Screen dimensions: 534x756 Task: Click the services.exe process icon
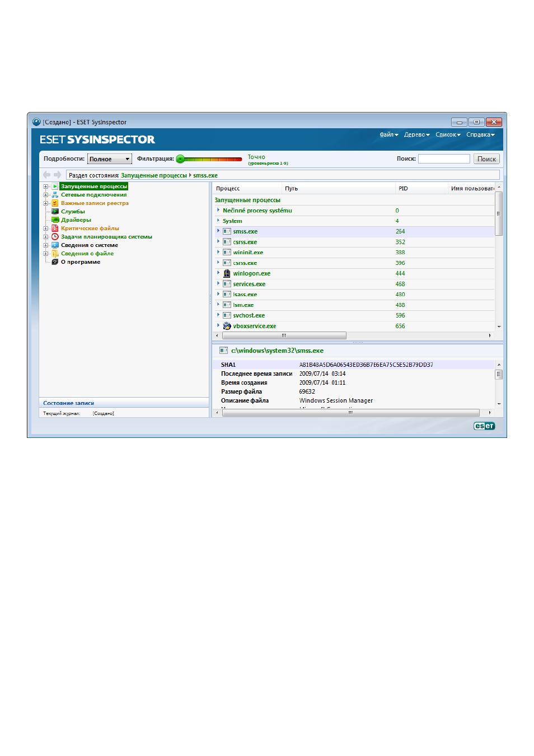click(227, 284)
